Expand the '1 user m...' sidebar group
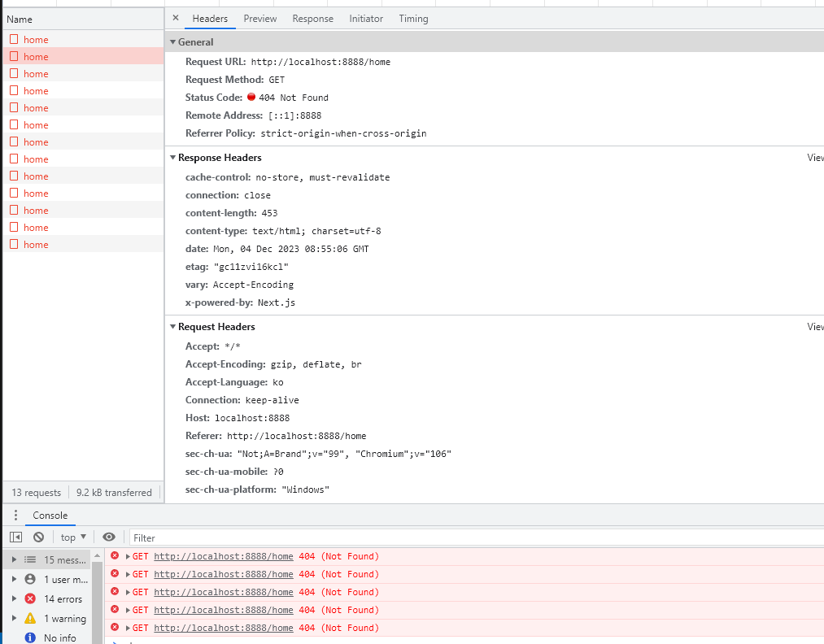This screenshot has width=824, height=644. point(14,580)
